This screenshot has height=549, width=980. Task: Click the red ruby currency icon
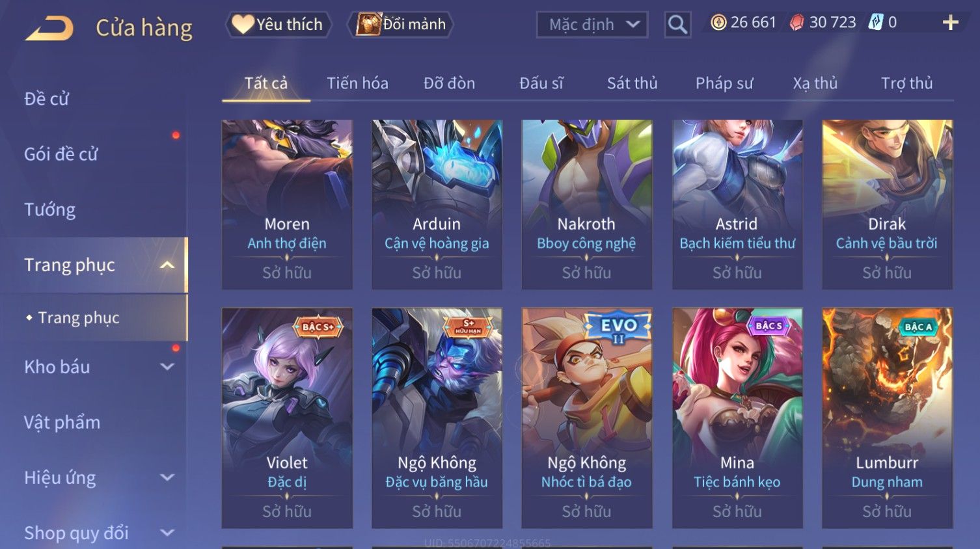pyautogui.click(x=796, y=23)
